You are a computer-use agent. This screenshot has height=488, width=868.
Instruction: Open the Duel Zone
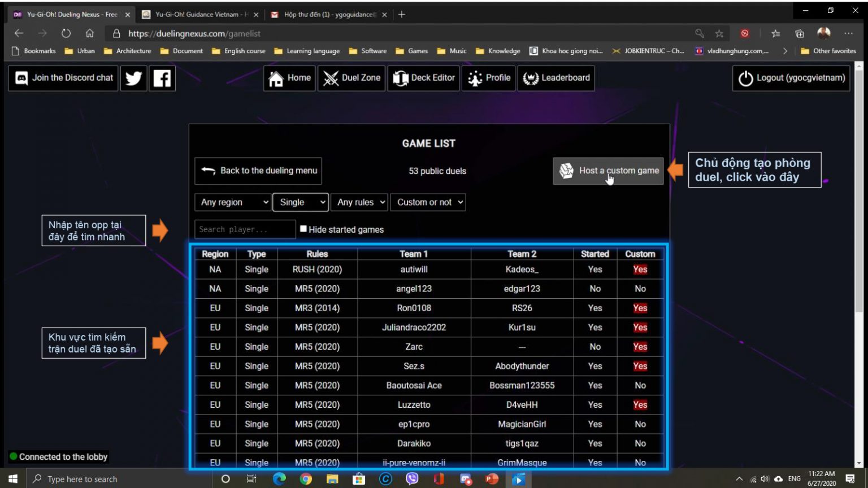tap(331, 78)
